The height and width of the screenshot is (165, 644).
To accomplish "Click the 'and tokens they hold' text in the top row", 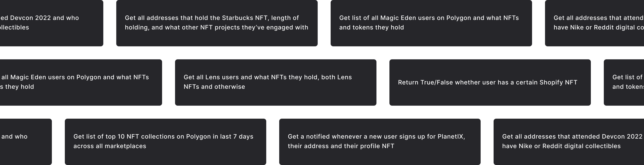I will coord(371,27).
